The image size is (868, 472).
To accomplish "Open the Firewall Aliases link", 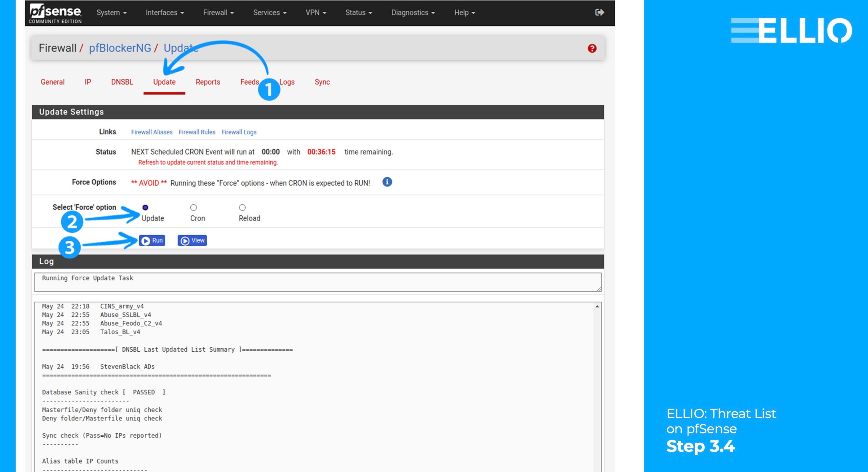I will tap(152, 132).
